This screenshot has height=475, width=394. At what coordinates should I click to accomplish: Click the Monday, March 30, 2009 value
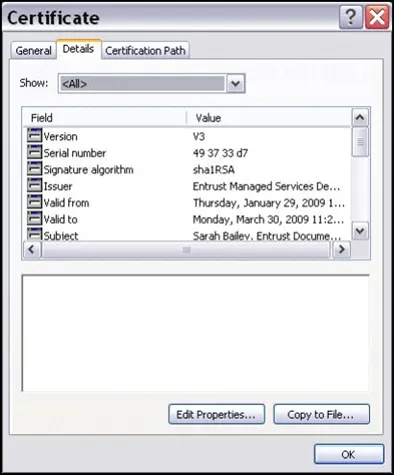tap(268, 219)
